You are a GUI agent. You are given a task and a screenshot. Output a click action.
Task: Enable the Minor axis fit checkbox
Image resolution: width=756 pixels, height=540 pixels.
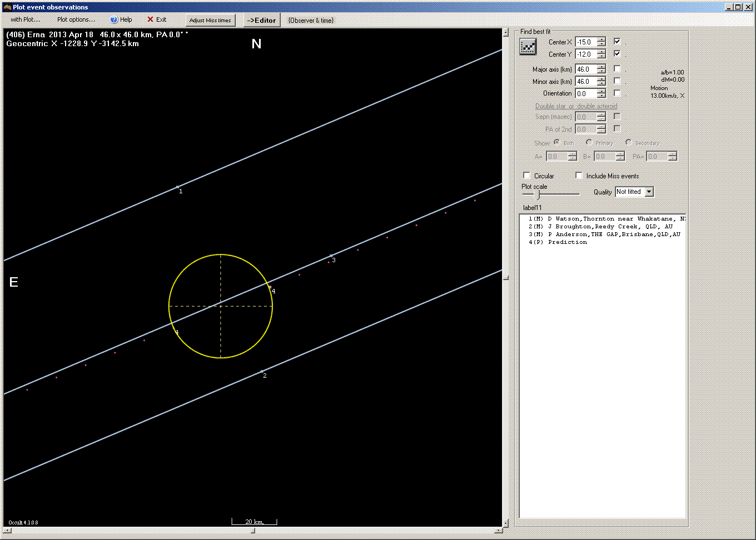point(617,81)
